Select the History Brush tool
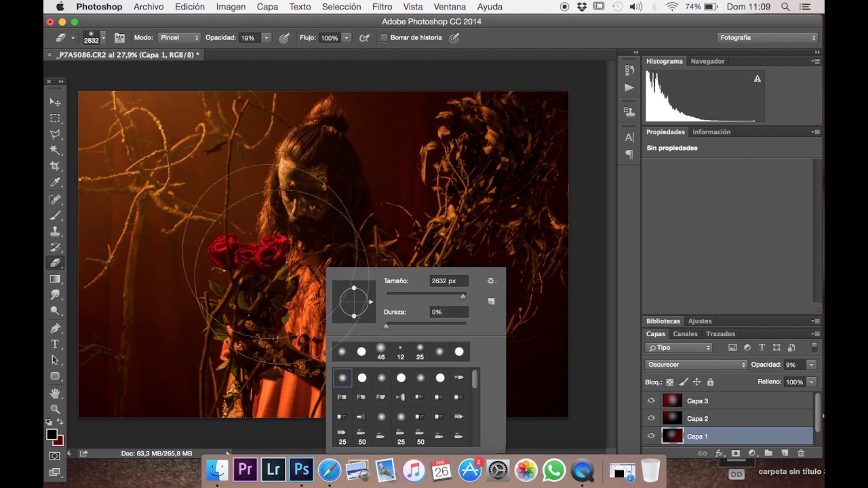868x488 pixels. (56, 247)
